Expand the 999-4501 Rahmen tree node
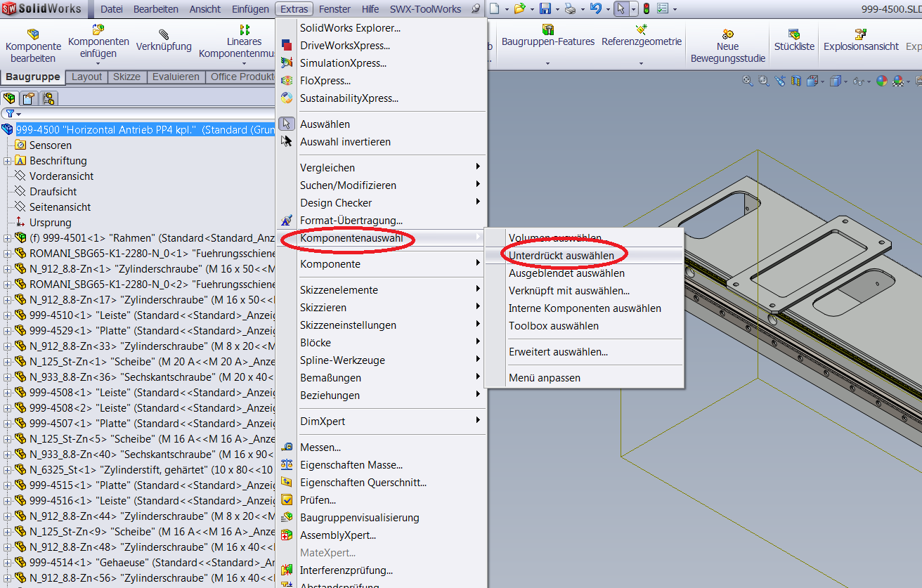Screen dimensions: 922x588 click(x=7, y=238)
